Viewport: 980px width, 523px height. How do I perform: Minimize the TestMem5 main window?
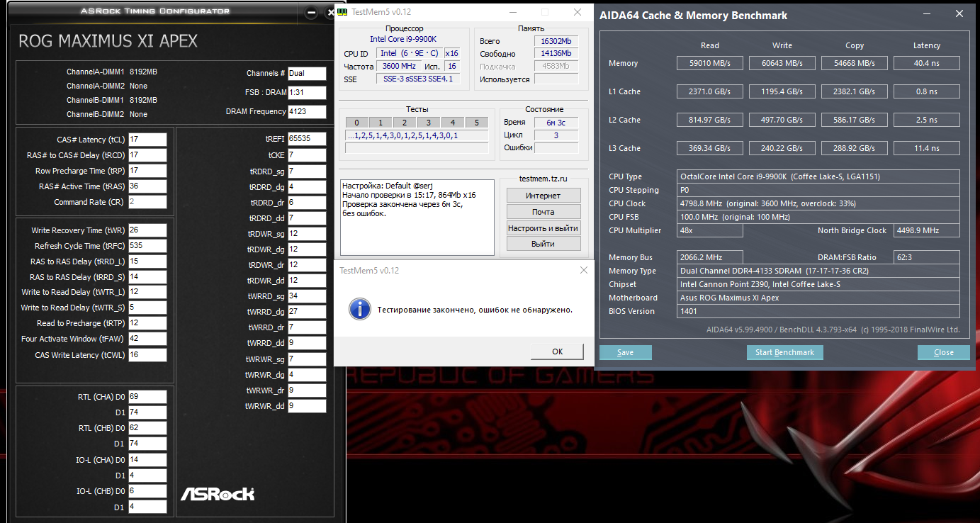[x=512, y=12]
